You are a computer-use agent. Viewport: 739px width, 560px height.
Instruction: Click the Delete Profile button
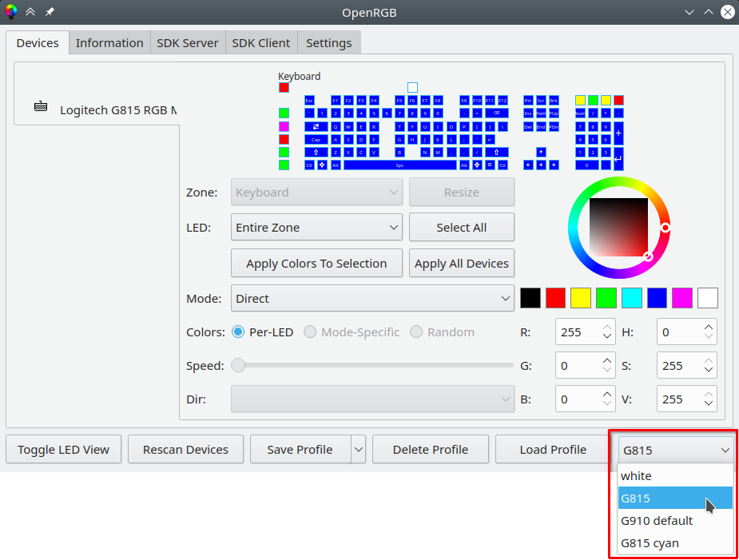point(431,449)
